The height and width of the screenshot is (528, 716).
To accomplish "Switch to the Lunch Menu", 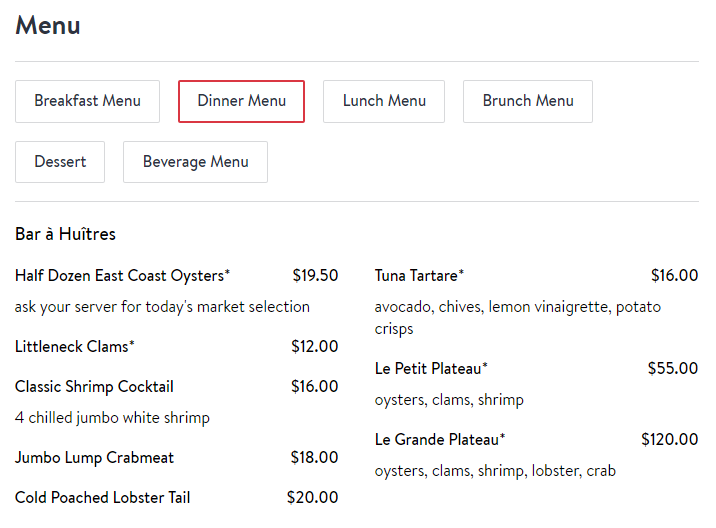I will coord(384,101).
